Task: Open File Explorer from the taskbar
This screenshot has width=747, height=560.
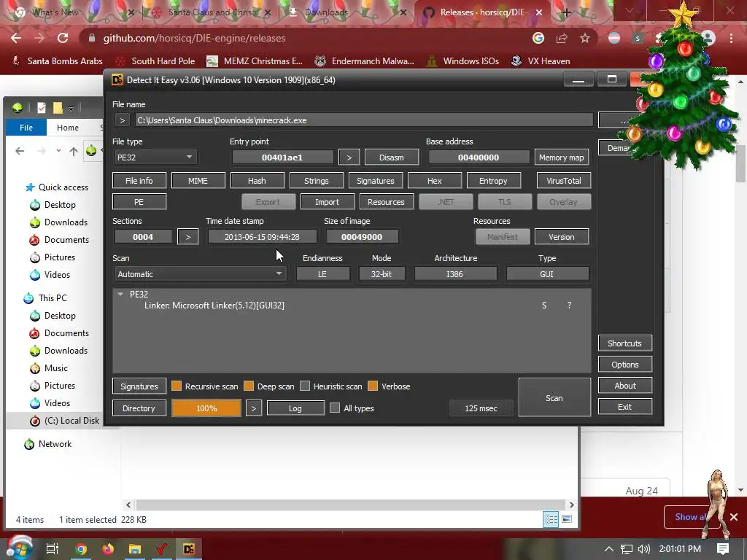Action: 135,549
